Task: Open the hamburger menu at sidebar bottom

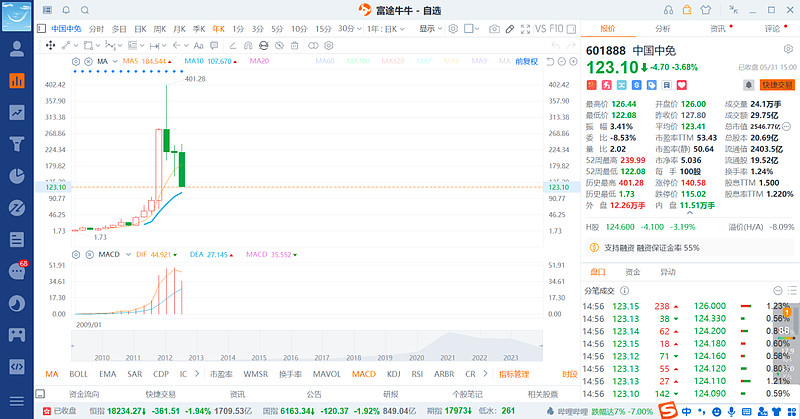Action: (16, 402)
